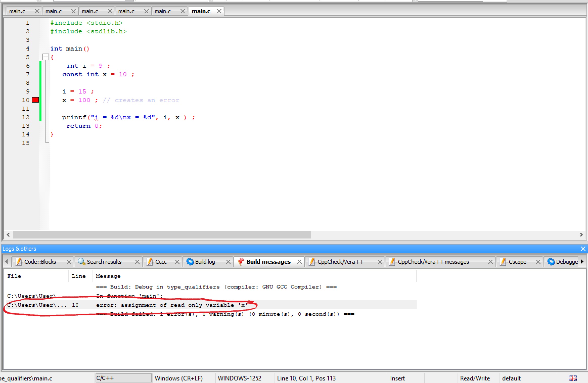Click the CppCheck/Vera++ panel icon
This screenshot has width=588, height=383.
[x=311, y=262]
